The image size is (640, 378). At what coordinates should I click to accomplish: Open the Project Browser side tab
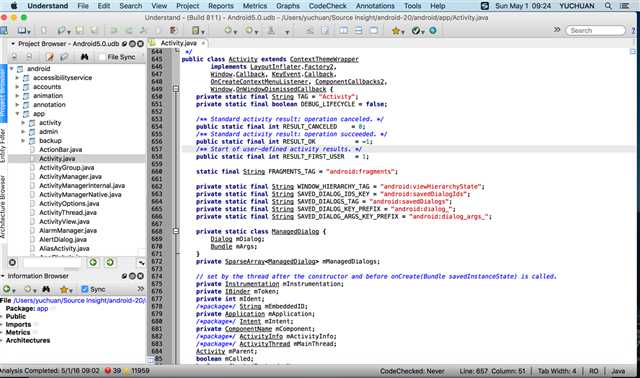coord(3,93)
